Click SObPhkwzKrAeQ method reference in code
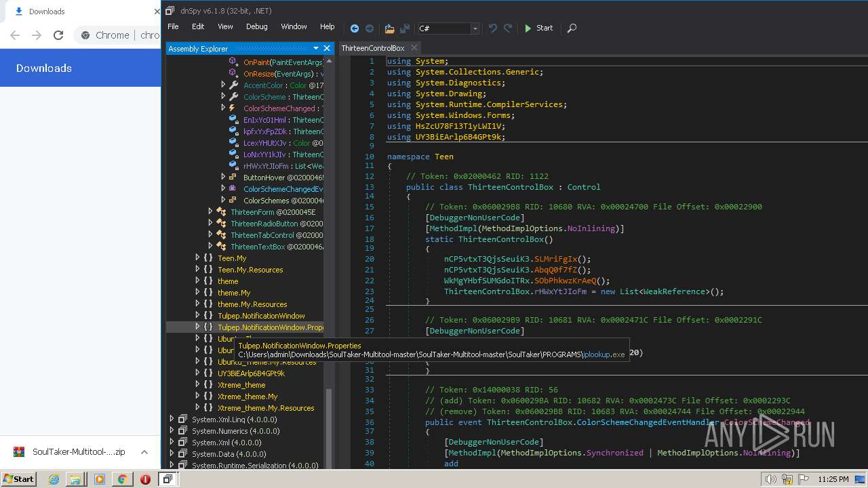This screenshot has height=488, width=868. click(x=566, y=281)
